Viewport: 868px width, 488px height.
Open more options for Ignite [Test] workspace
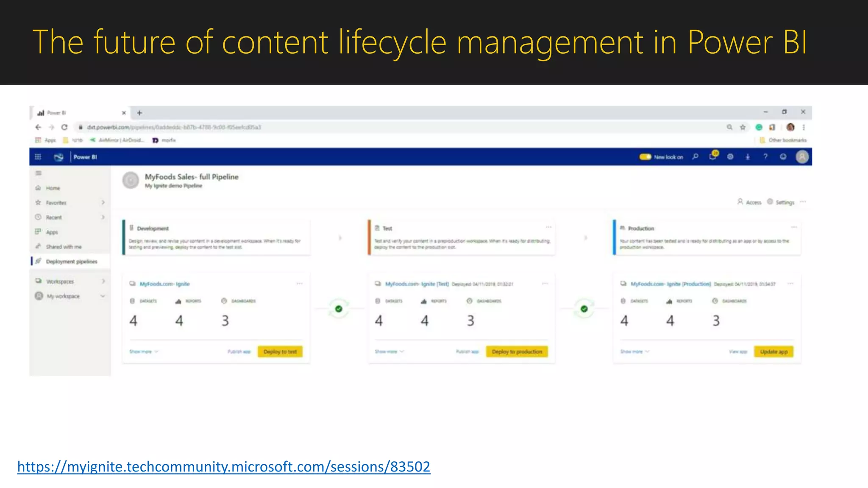click(545, 283)
